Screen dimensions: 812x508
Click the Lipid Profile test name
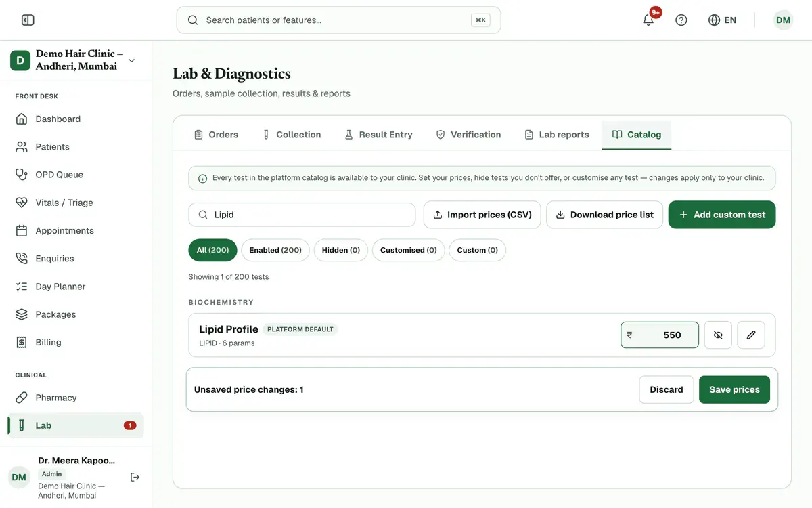tap(229, 329)
